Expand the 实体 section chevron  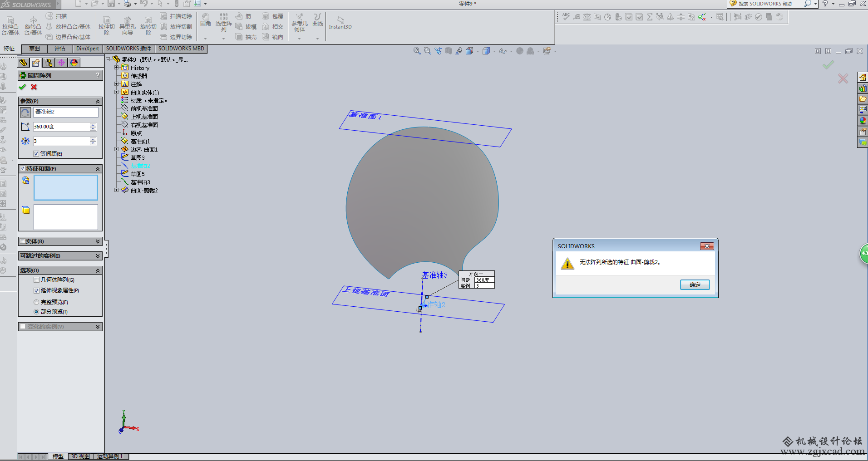(98, 241)
